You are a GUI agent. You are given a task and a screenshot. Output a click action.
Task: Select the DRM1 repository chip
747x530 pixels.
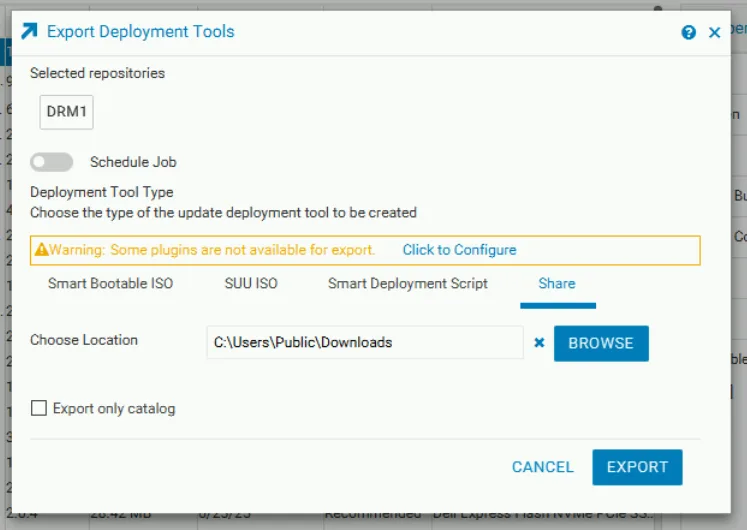[x=67, y=112]
